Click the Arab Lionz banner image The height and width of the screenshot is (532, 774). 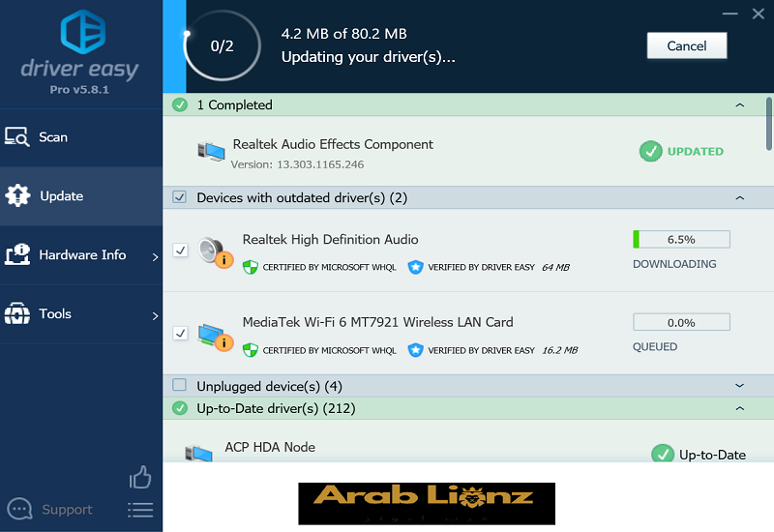pyautogui.click(x=427, y=503)
